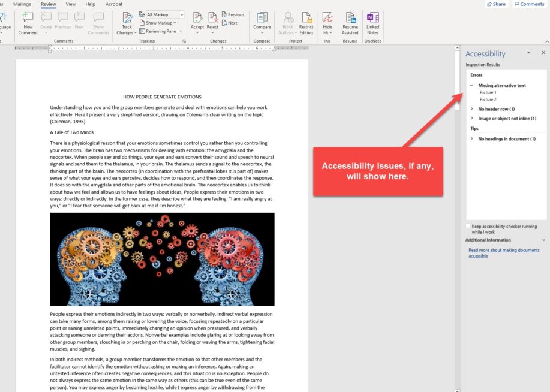Open the Acrobat ribbon tab
Screen dimensions: 550x392
114,3
